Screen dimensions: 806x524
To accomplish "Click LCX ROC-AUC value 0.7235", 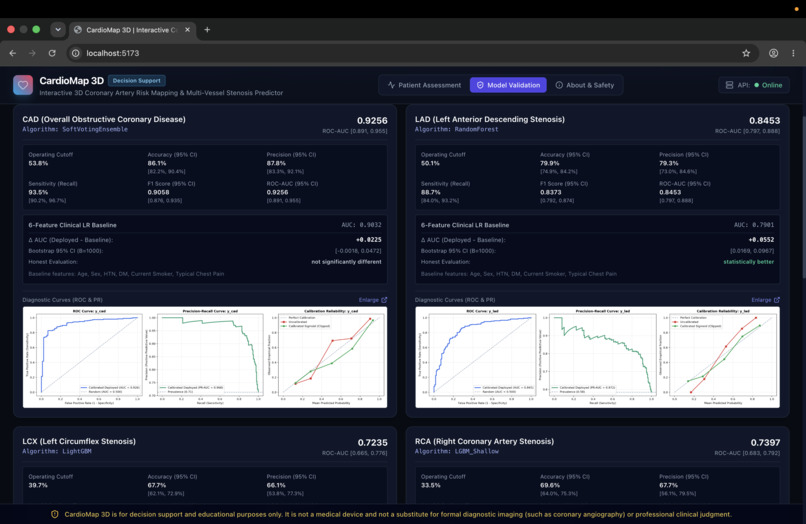I will pyautogui.click(x=373, y=442).
